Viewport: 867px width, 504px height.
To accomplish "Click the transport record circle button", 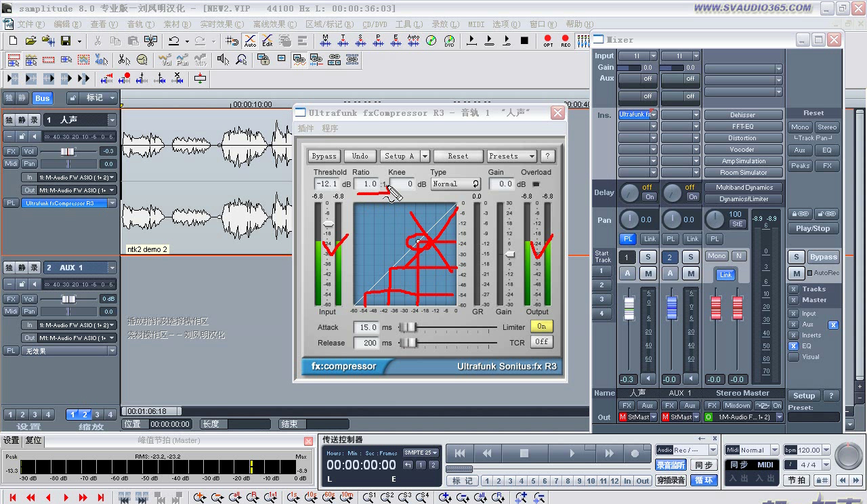I will tap(635, 453).
